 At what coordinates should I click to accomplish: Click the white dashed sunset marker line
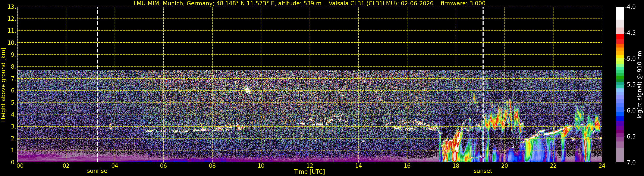pyautogui.click(x=483, y=85)
